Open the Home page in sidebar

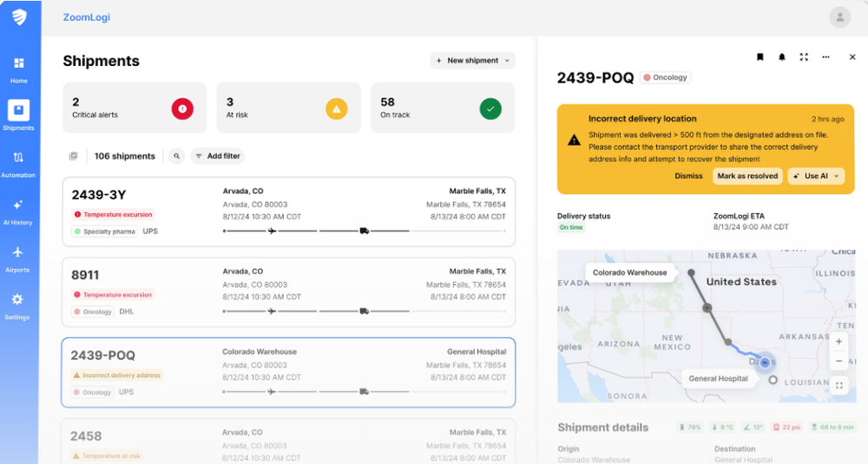[19, 70]
